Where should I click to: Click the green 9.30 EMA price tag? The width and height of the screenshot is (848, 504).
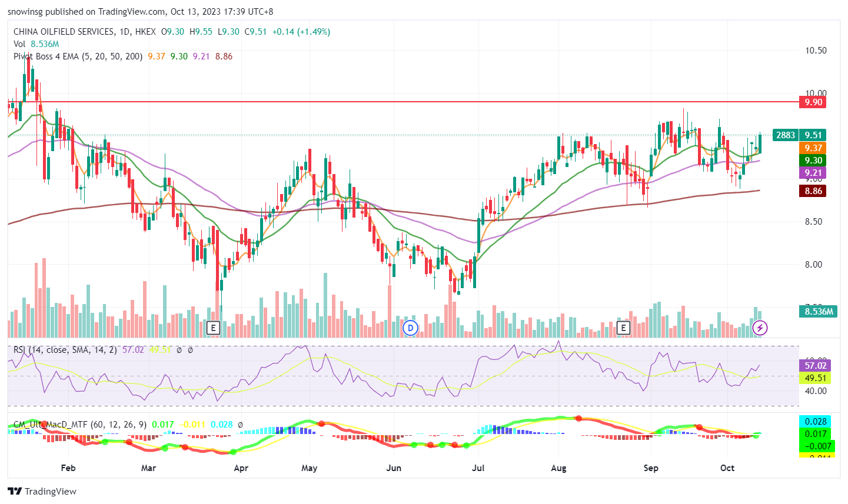pyautogui.click(x=813, y=161)
